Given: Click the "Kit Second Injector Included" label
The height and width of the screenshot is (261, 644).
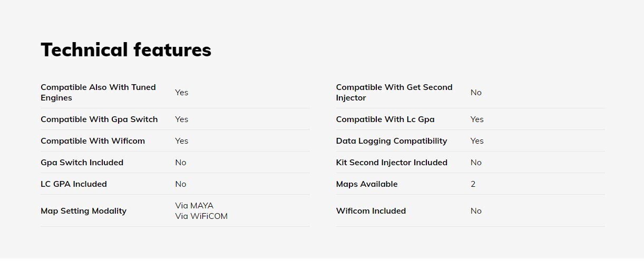Looking at the screenshot, I should click(392, 163).
